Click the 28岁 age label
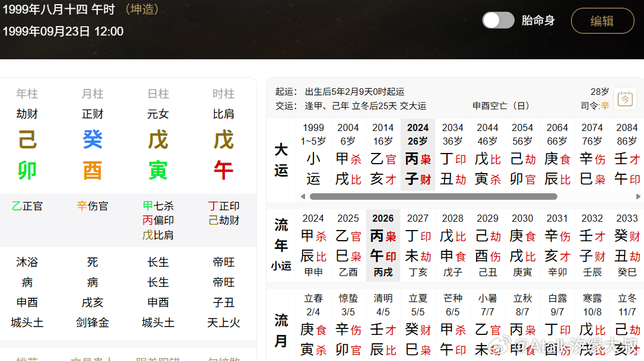Image resolution: width=644 pixels, height=361 pixels. (599, 91)
